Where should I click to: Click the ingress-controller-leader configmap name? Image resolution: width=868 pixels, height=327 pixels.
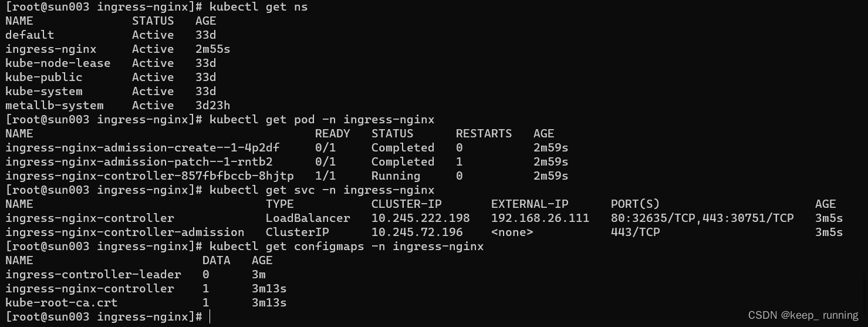pos(93,275)
